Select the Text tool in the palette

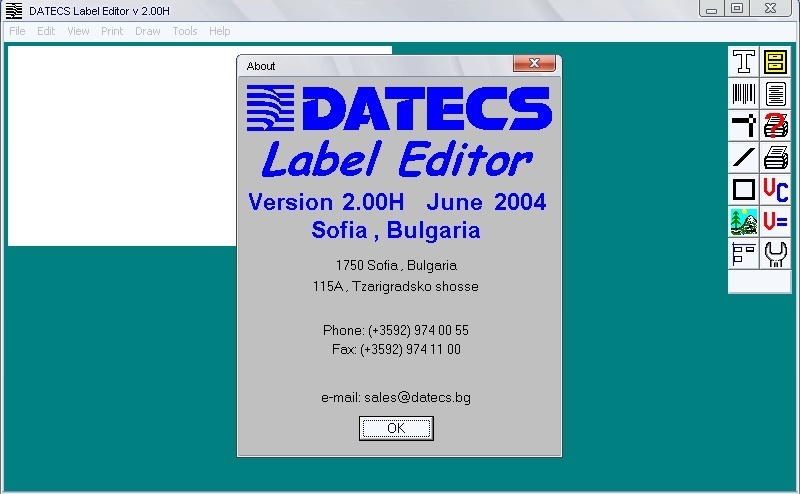pyautogui.click(x=743, y=62)
